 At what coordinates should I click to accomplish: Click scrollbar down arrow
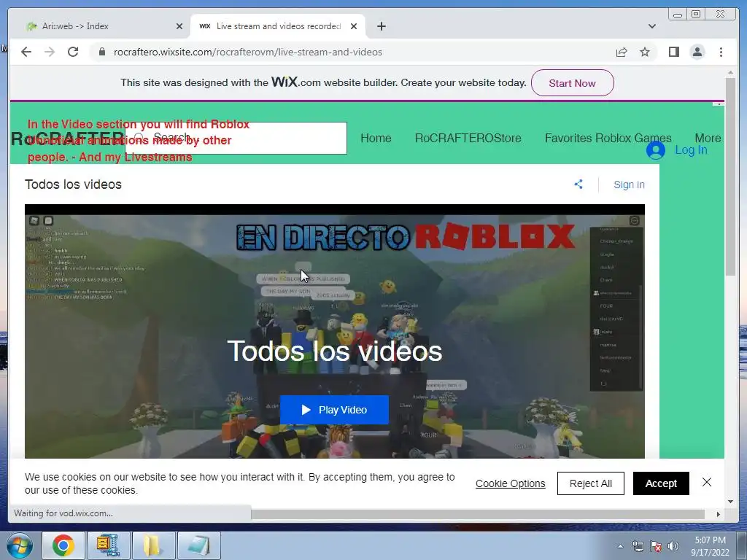tap(730, 502)
